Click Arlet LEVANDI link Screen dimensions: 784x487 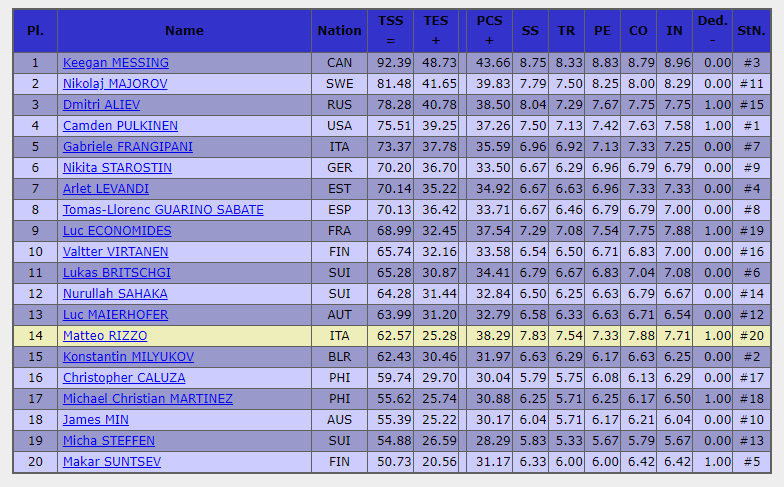pyautogui.click(x=106, y=189)
